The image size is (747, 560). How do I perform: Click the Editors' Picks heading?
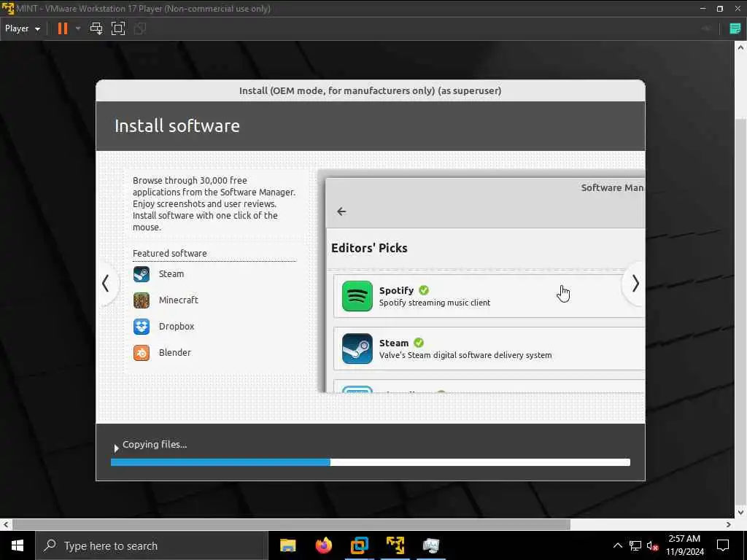369,248
